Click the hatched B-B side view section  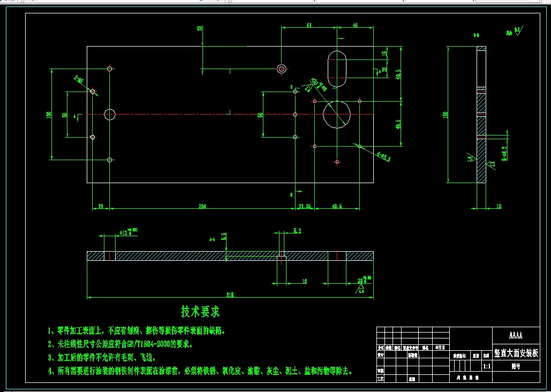tap(481, 114)
